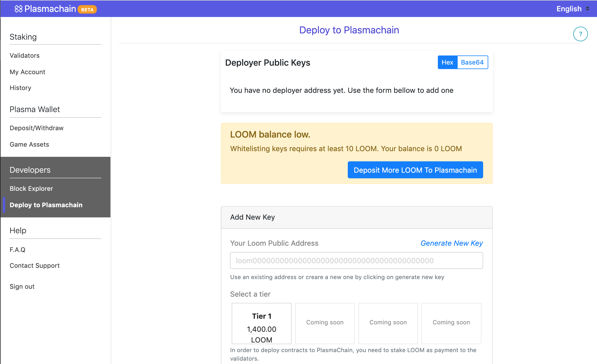Click Plasma Wallet section header
The width and height of the screenshot is (597, 364).
click(35, 109)
